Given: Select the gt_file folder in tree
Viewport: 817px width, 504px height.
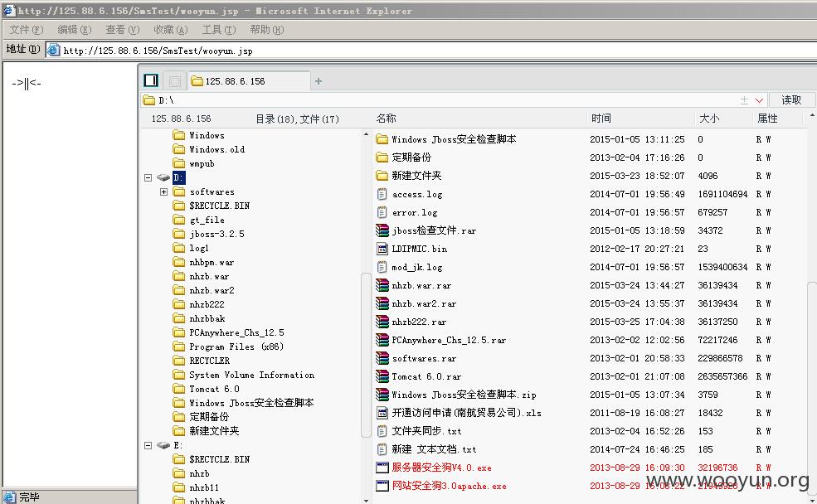Looking at the screenshot, I should [x=207, y=220].
